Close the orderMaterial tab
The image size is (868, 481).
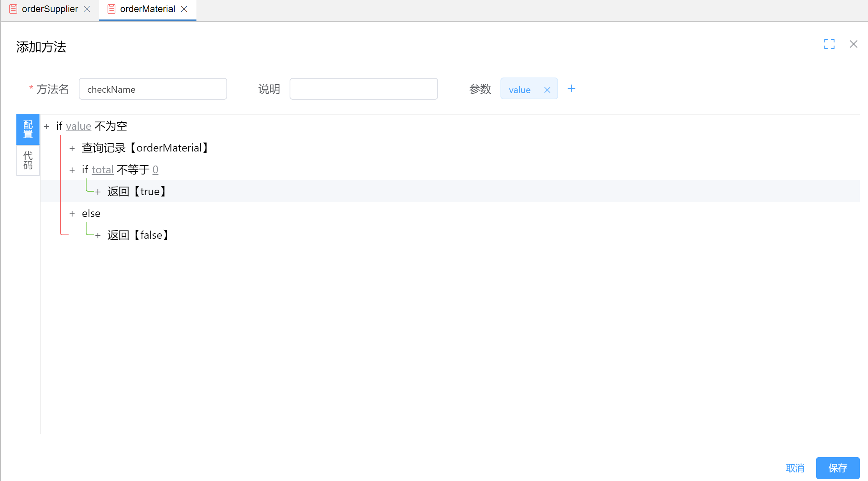[x=184, y=9]
